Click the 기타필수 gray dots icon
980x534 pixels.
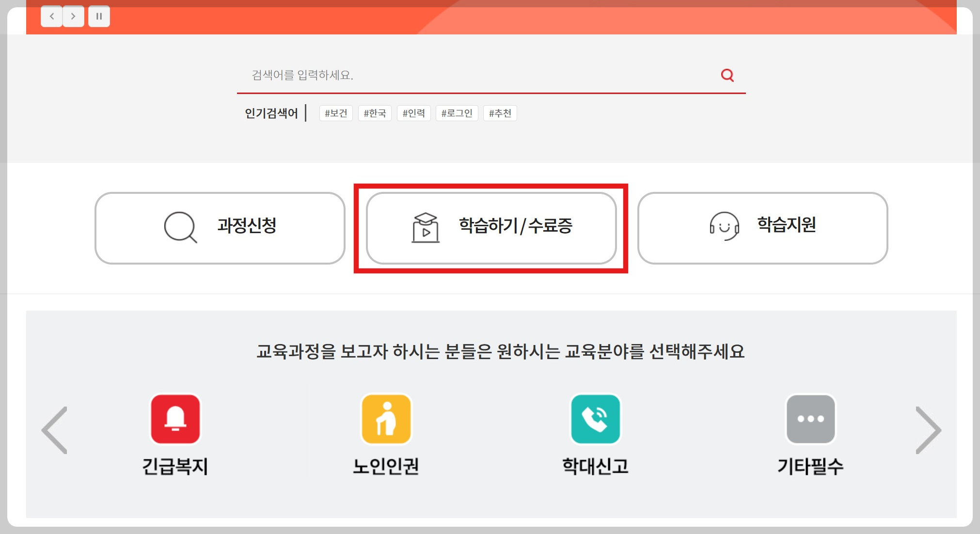tap(810, 419)
